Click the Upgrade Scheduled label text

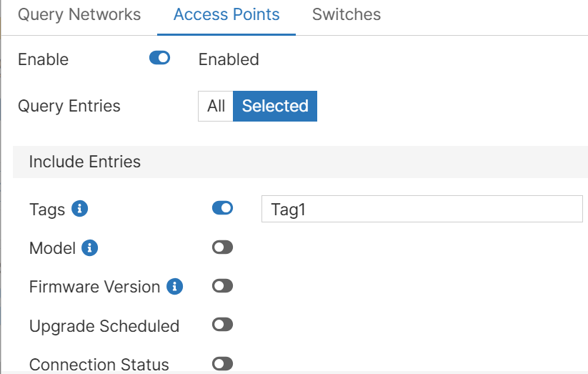104,326
